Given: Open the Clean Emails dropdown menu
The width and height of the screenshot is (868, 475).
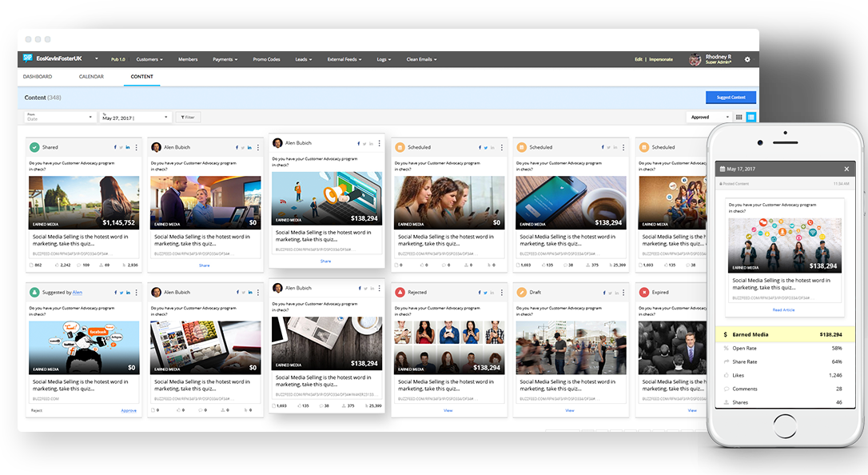Looking at the screenshot, I should click(x=421, y=59).
